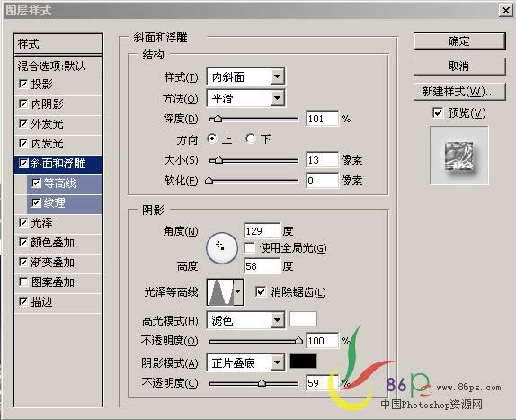Click the 确定 button
The width and height of the screenshot is (516, 420).
click(459, 41)
